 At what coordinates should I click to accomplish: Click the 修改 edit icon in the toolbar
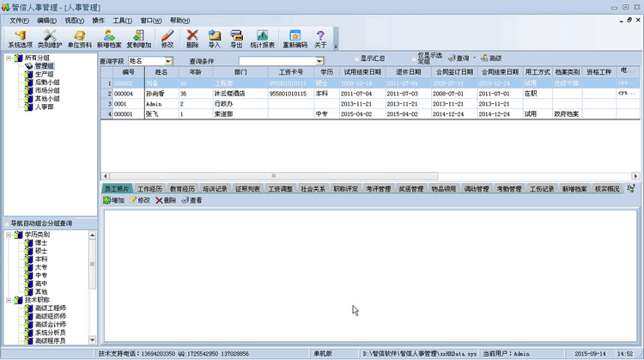click(167, 38)
